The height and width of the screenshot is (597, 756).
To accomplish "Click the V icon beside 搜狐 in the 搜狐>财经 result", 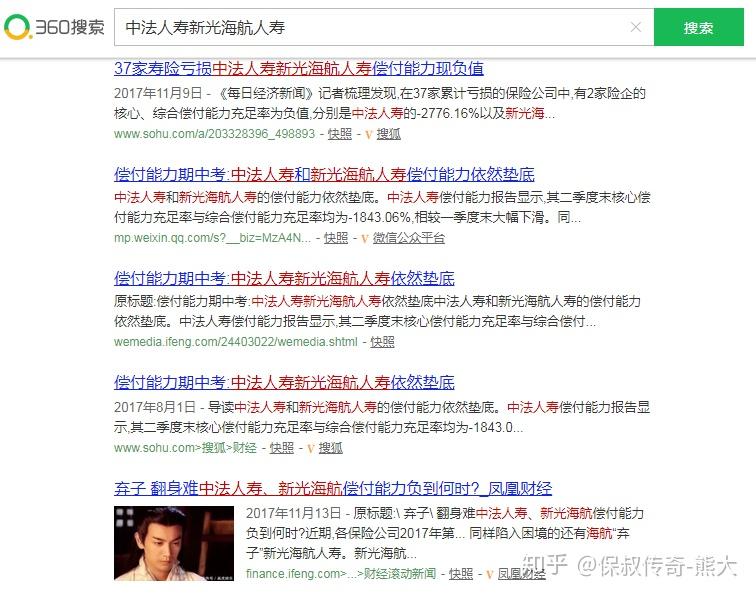I will pos(310,448).
